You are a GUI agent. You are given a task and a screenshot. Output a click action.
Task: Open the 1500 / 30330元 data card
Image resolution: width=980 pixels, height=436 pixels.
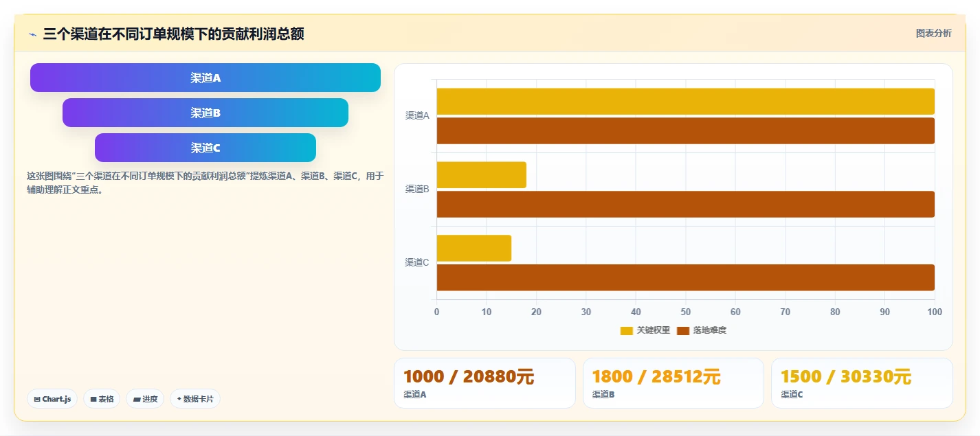pyautogui.click(x=862, y=383)
